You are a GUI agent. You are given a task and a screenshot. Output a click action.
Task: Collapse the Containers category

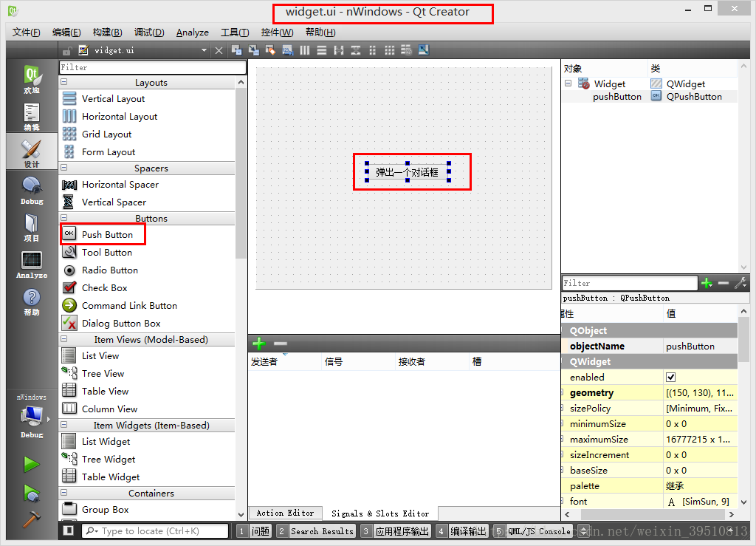64,493
